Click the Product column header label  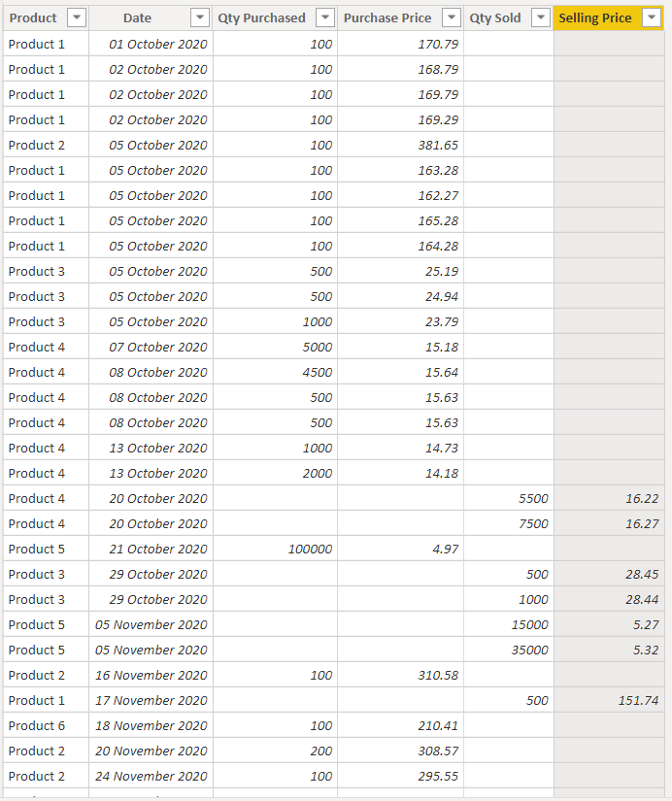pos(33,17)
